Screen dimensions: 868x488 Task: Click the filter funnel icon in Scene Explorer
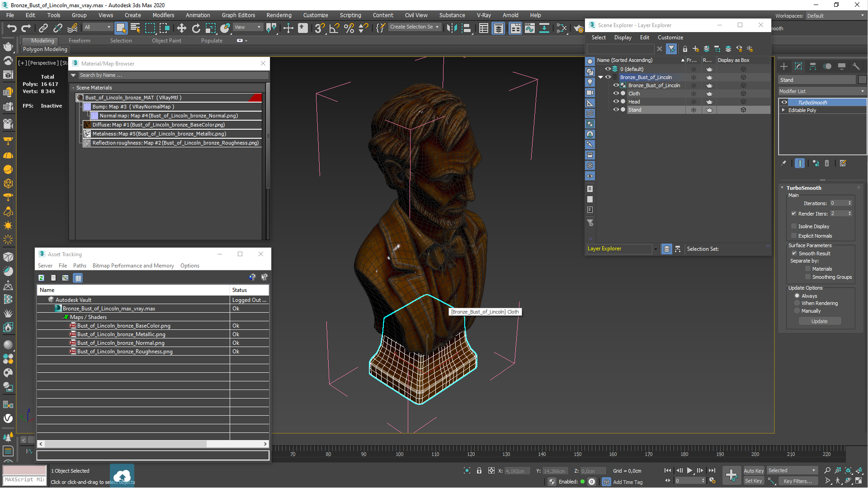[672, 49]
